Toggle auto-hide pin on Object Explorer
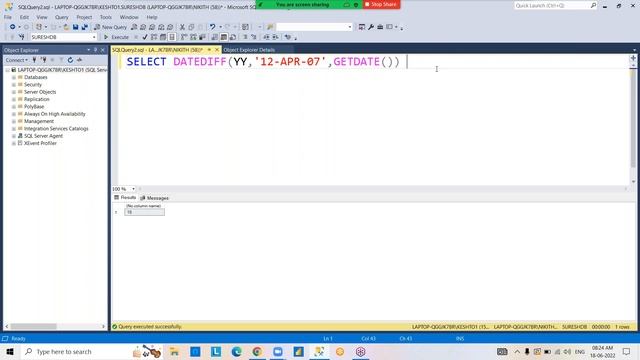This screenshot has height=360, width=640. click(96, 50)
